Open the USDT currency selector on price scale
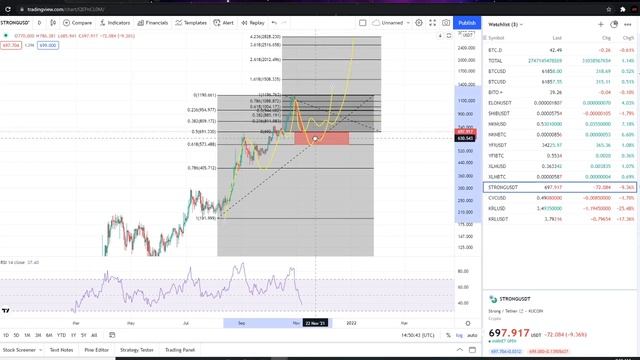This screenshot has height=360, width=640. [x=468, y=35]
